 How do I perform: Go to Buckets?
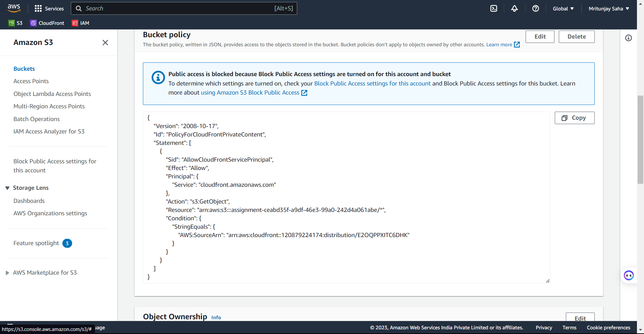24,69
